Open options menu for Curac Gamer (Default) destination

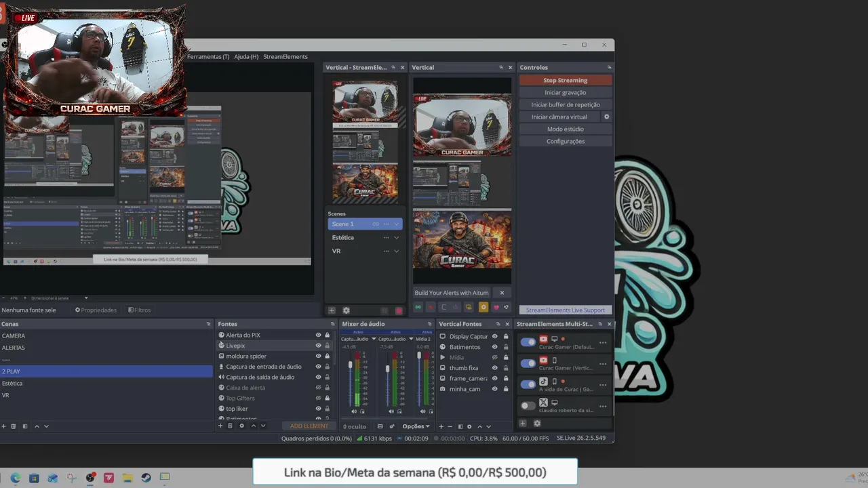point(603,342)
